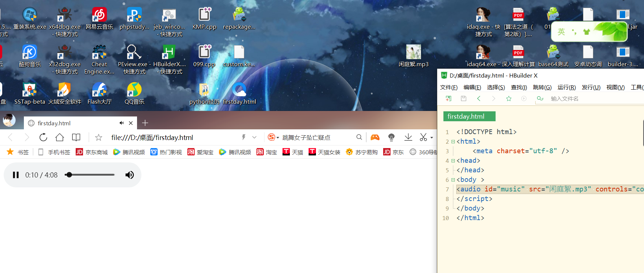Open HBuilder X 选择(S) menu
This screenshot has height=273, width=644.
point(496,87)
